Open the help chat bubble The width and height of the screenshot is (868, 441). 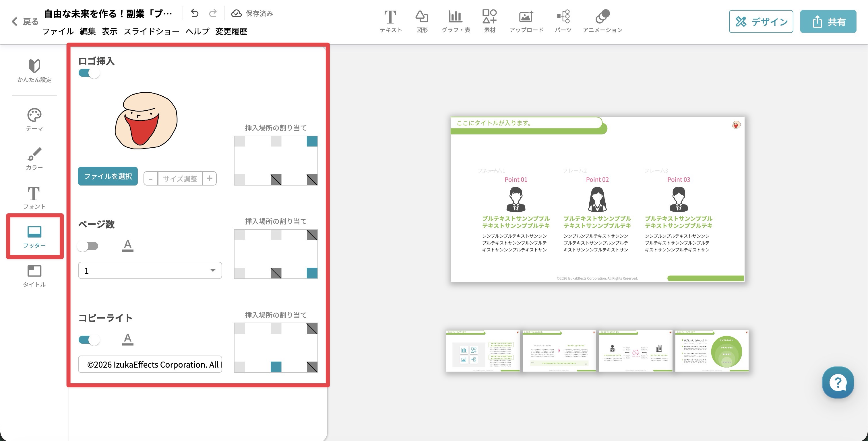click(838, 383)
